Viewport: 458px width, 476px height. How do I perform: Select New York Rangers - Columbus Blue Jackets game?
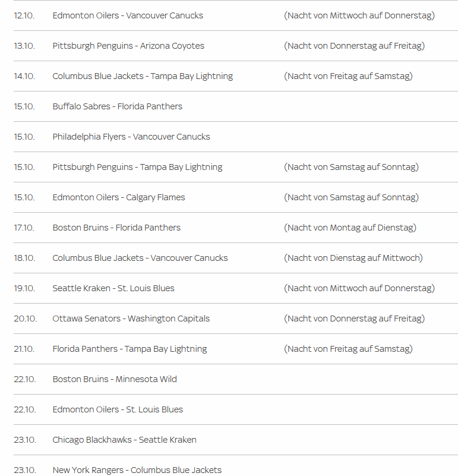click(x=137, y=470)
